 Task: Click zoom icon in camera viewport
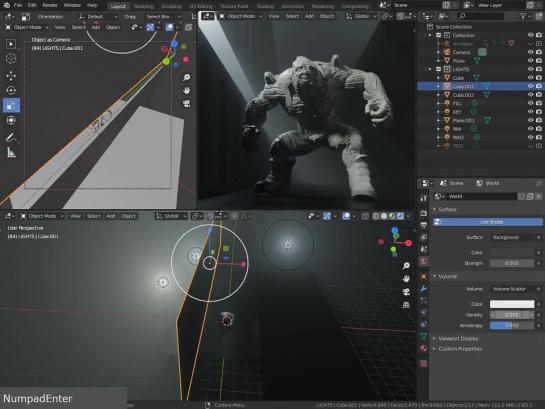[x=187, y=77]
